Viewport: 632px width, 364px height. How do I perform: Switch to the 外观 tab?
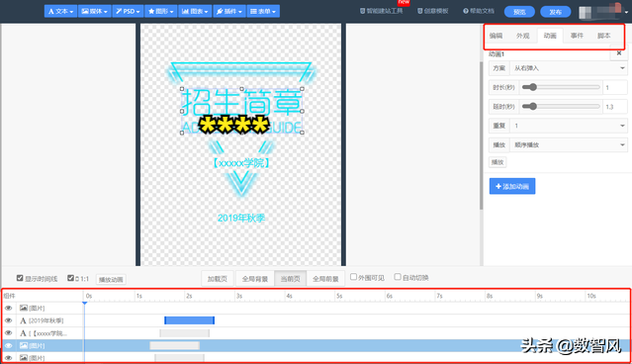pos(523,36)
